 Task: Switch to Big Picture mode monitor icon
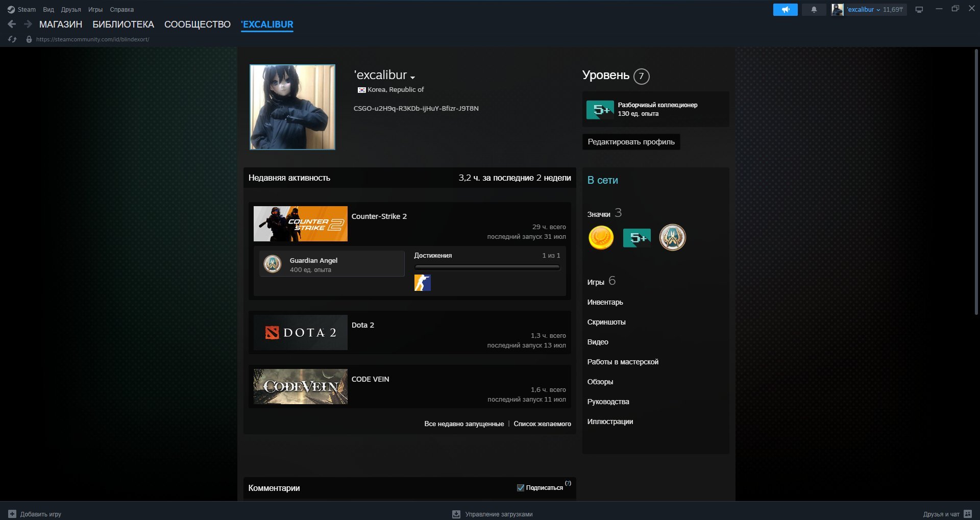point(919,10)
